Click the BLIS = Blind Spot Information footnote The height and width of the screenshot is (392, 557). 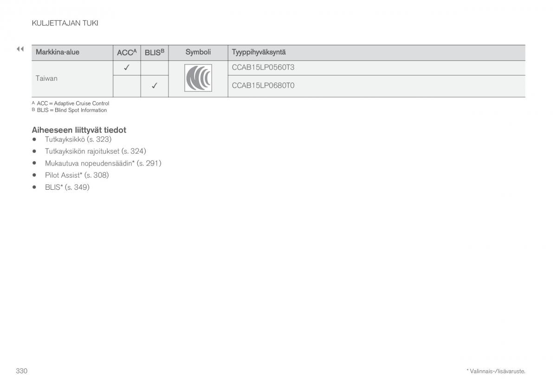[x=69, y=110]
